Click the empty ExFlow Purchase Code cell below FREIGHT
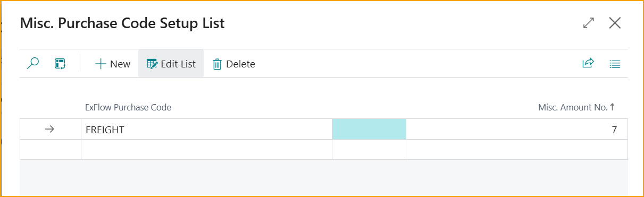The width and height of the screenshot is (644, 197). click(206, 149)
